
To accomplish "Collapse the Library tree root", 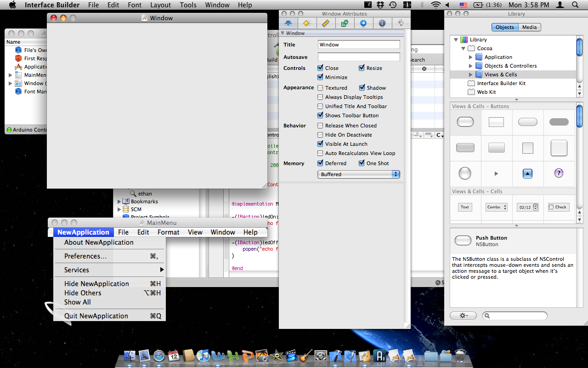I will click(456, 40).
